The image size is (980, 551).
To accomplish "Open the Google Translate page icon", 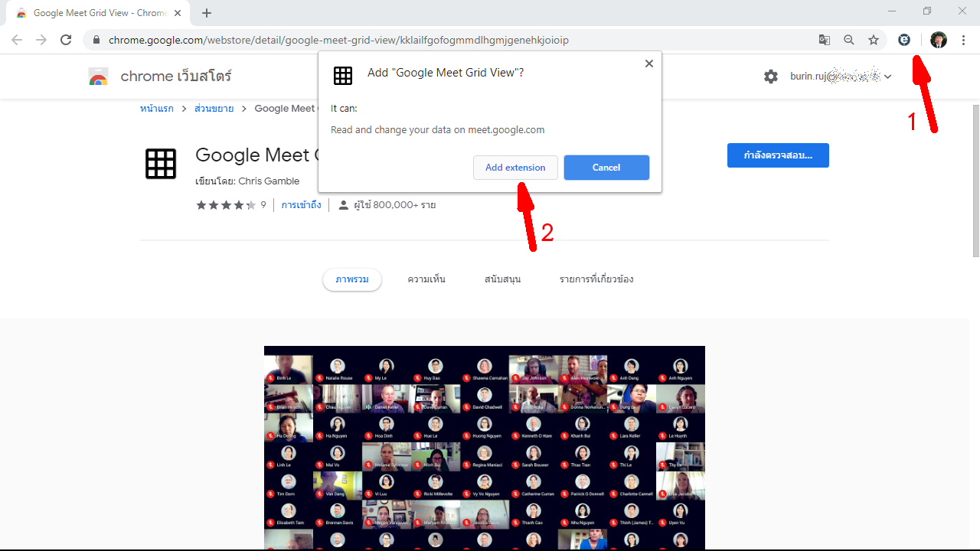I will click(x=824, y=40).
